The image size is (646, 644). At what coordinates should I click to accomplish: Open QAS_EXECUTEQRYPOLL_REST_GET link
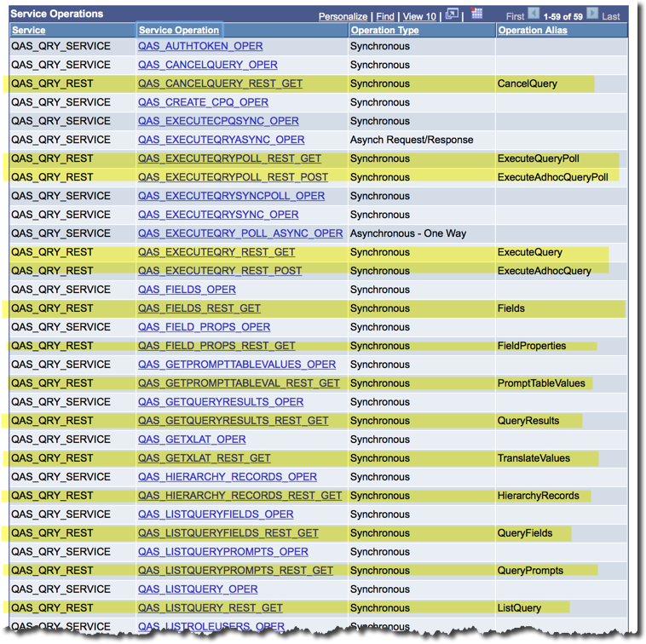pos(229,158)
